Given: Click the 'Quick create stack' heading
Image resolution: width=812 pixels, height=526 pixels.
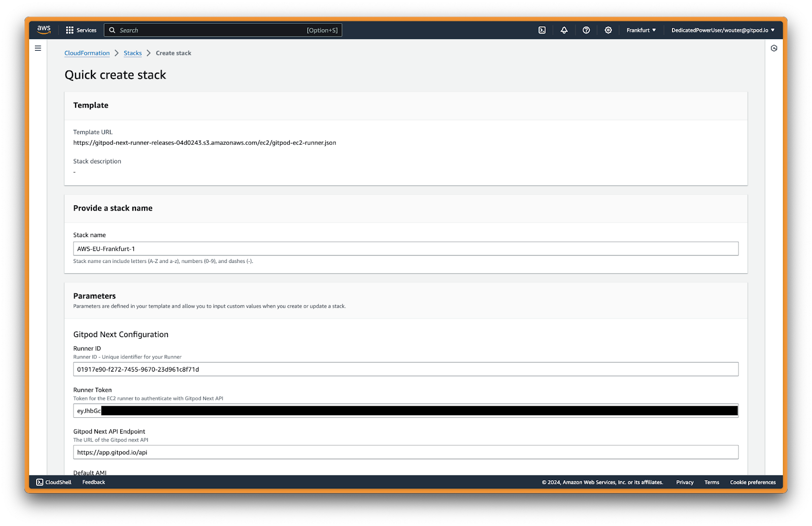Looking at the screenshot, I should [x=115, y=75].
